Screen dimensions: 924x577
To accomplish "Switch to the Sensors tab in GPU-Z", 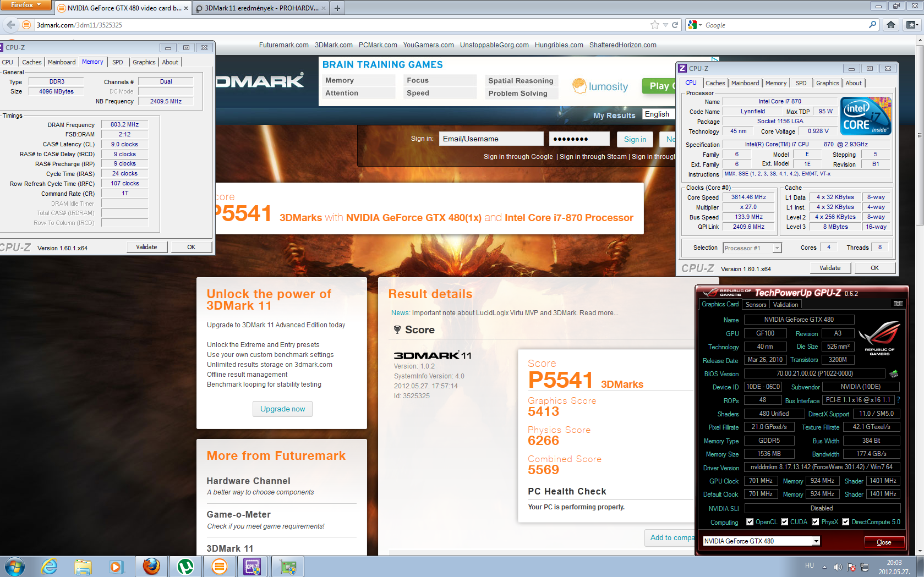I will pos(756,304).
